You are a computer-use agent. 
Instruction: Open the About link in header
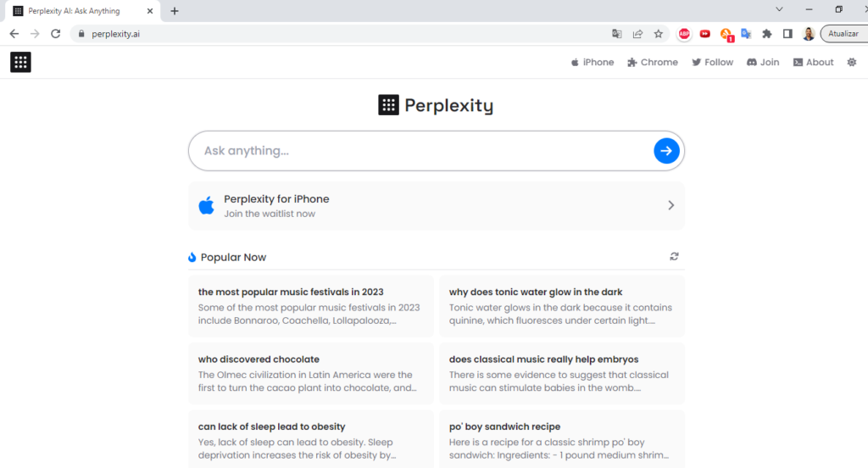813,62
